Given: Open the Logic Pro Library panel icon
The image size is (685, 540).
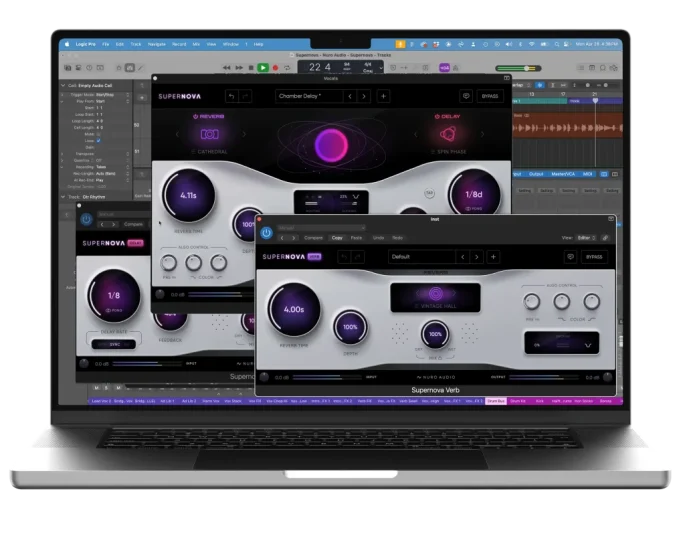Looking at the screenshot, I should coord(68,68).
